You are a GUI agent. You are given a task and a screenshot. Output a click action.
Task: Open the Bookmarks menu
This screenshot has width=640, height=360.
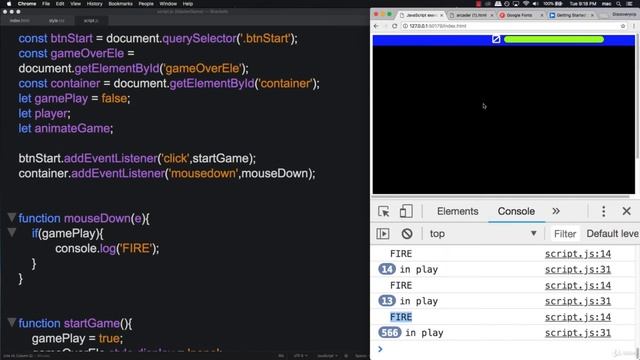pyautogui.click(x=120, y=4)
